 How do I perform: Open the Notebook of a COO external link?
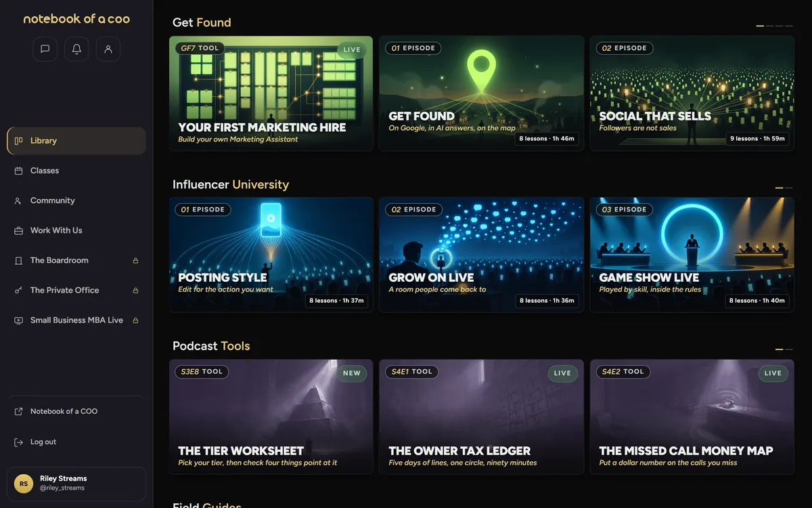coord(76,411)
